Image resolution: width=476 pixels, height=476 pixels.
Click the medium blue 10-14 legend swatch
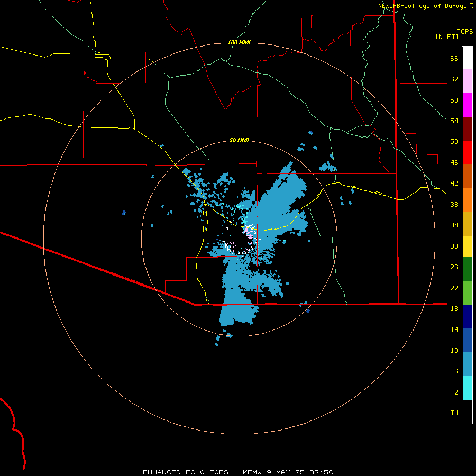point(467,340)
